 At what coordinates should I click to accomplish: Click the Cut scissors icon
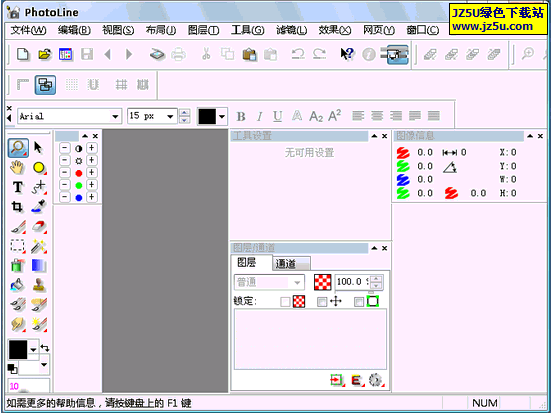pyautogui.click(x=206, y=54)
